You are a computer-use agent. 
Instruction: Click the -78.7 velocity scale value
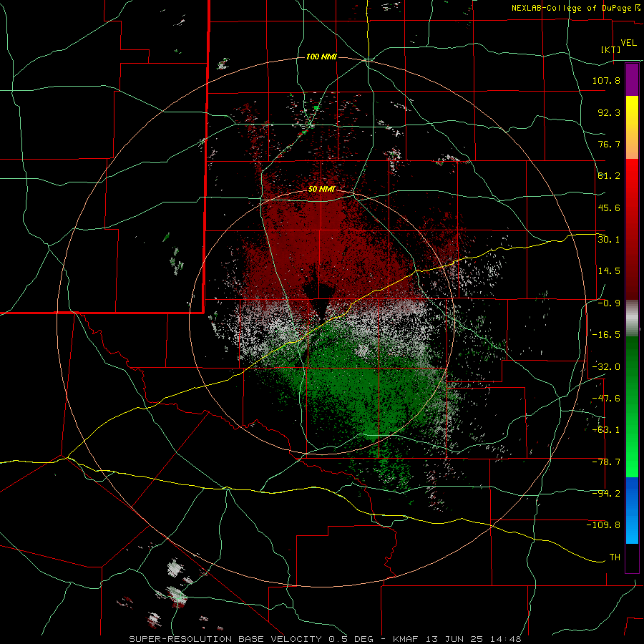606,462
